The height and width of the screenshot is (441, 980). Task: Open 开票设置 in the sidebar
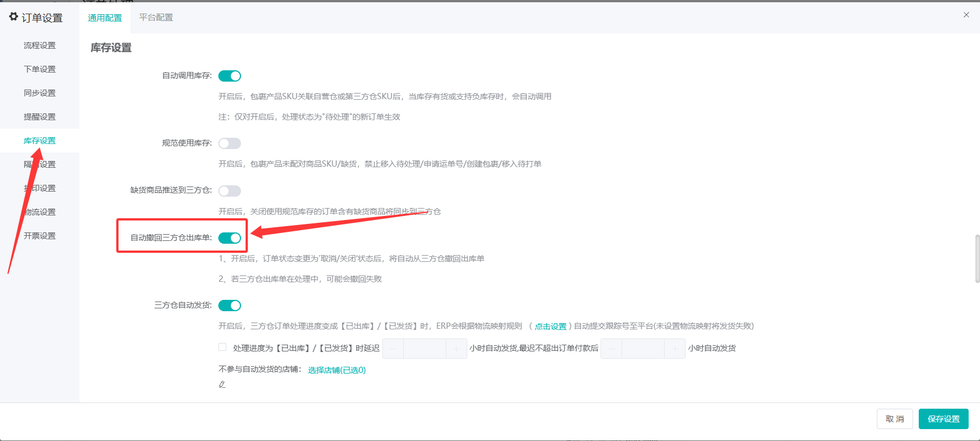pyautogui.click(x=40, y=236)
